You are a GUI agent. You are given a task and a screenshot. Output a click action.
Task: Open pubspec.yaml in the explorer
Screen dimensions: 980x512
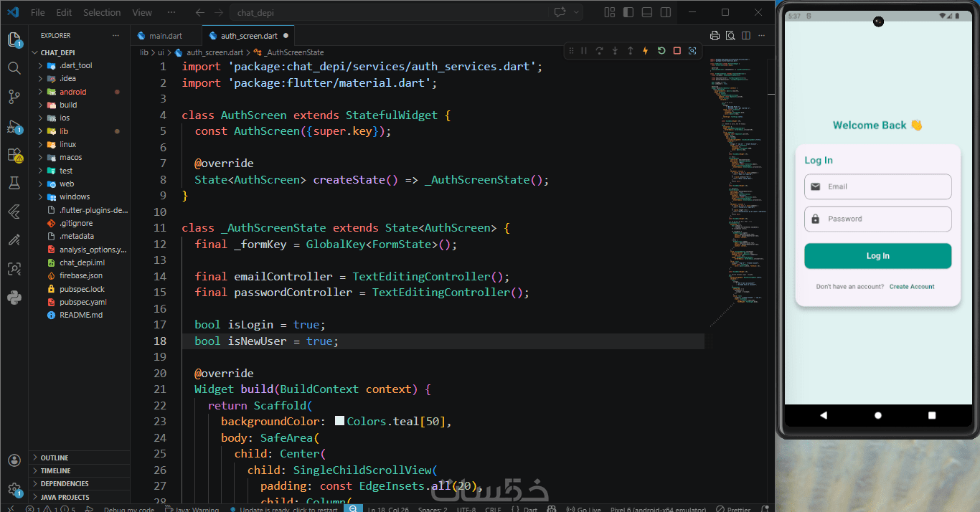tap(80, 302)
